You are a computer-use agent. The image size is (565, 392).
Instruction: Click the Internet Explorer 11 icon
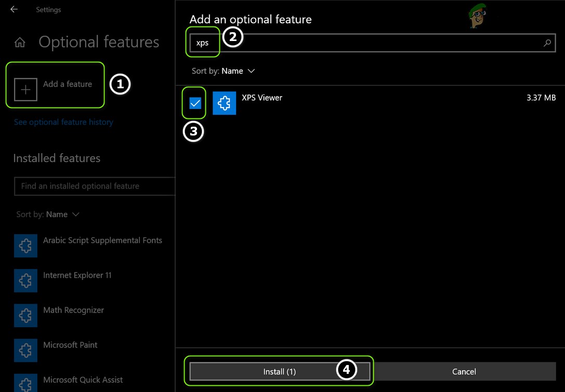[x=25, y=280]
